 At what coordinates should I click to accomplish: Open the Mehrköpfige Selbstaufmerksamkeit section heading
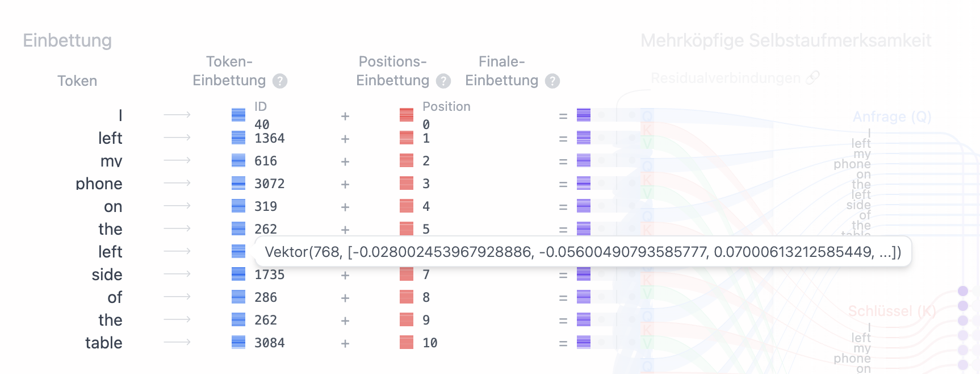(x=785, y=40)
